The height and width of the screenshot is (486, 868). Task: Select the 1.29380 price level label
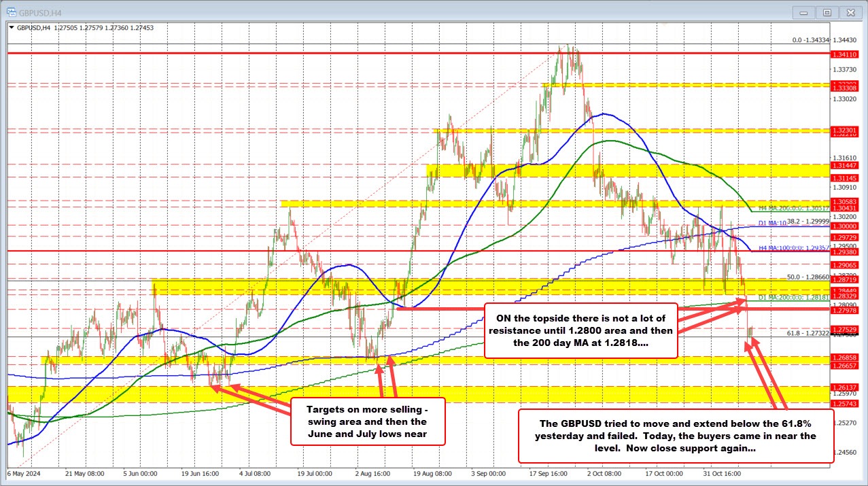click(x=845, y=251)
